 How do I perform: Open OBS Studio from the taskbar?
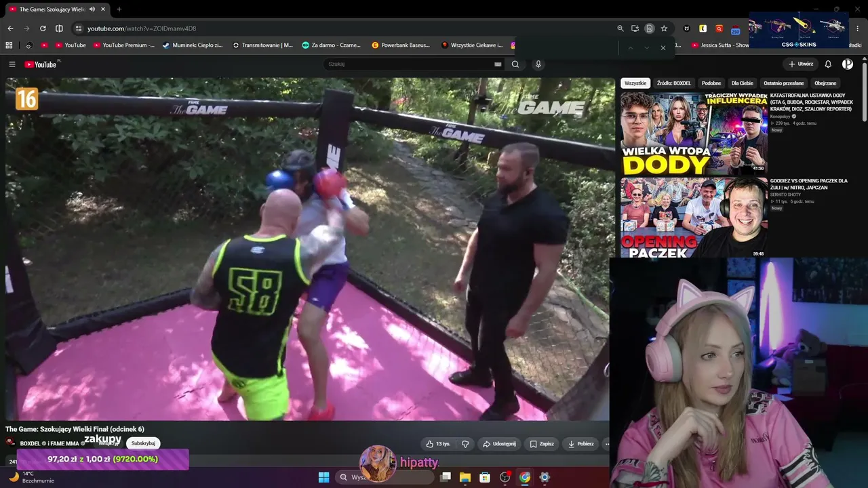pyautogui.click(x=505, y=477)
